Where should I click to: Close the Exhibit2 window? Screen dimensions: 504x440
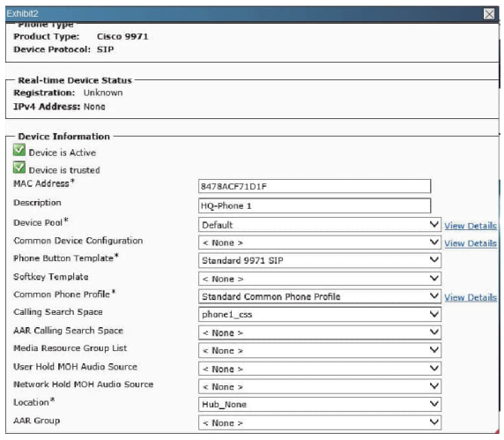489,14
